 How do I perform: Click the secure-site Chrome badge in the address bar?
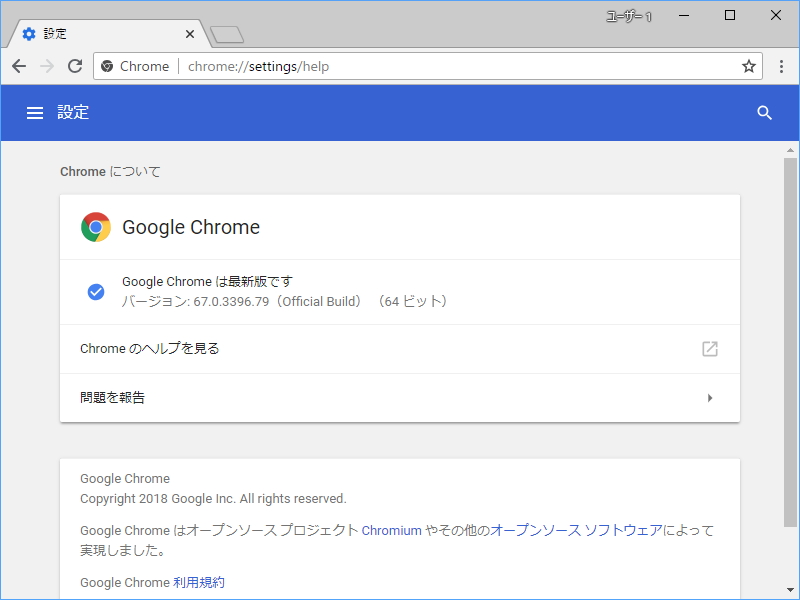point(107,66)
